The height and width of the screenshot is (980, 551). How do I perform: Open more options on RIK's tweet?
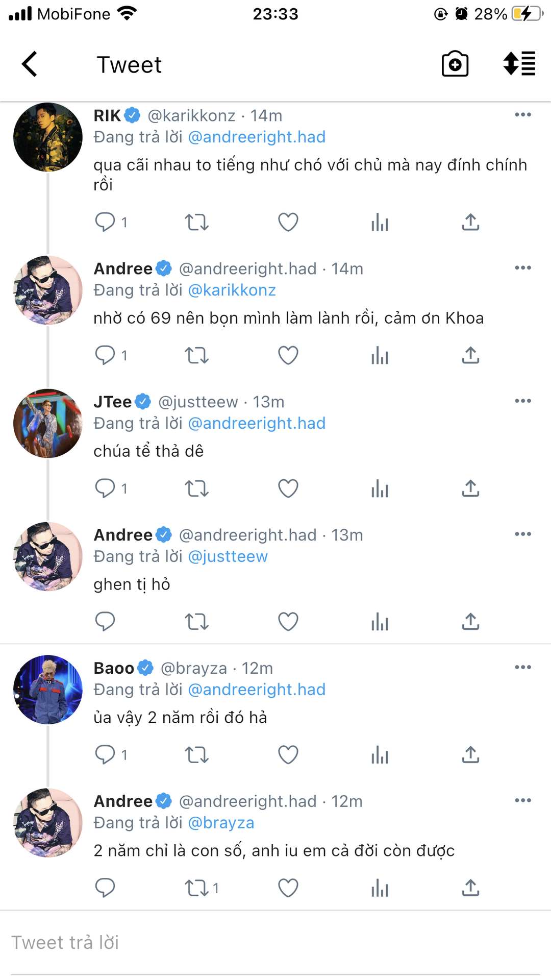(x=523, y=115)
